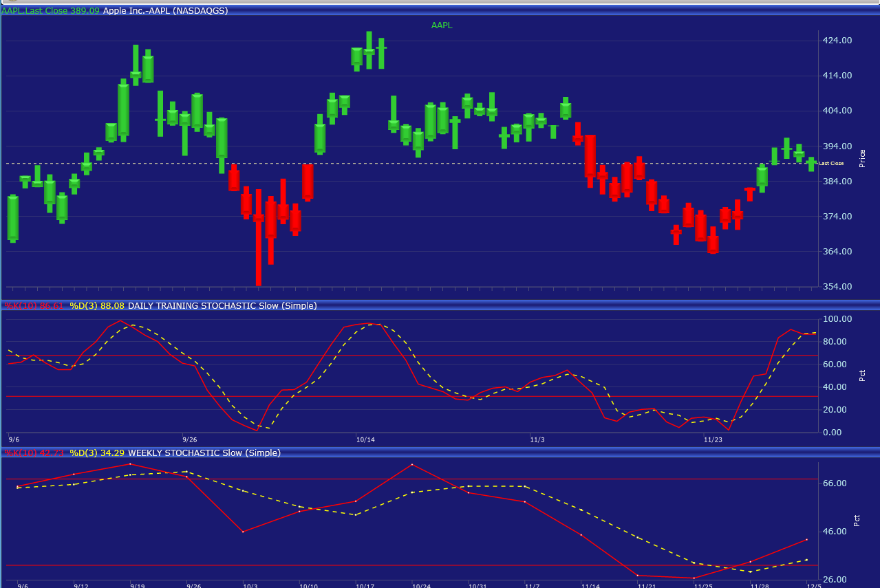Click the 11/3 date label under the daily stochastic
The image size is (880, 588).
(x=538, y=439)
